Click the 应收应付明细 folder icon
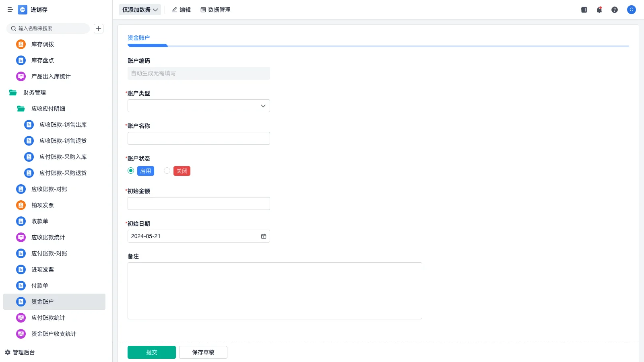The height and width of the screenshot is (362, 644). pyautogui.click(x=21, y=109)
